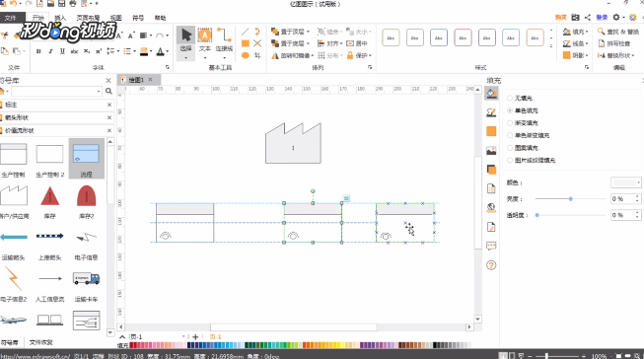Open the 填充 dropdown in the ribbon
This screenshot has width=644, height=359.
click(x=576, y=32)
